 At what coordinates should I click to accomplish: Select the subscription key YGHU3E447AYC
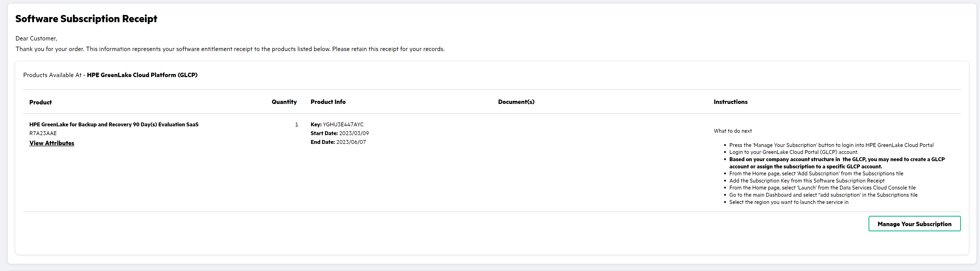pyautogui.click(x=343, y=124)
